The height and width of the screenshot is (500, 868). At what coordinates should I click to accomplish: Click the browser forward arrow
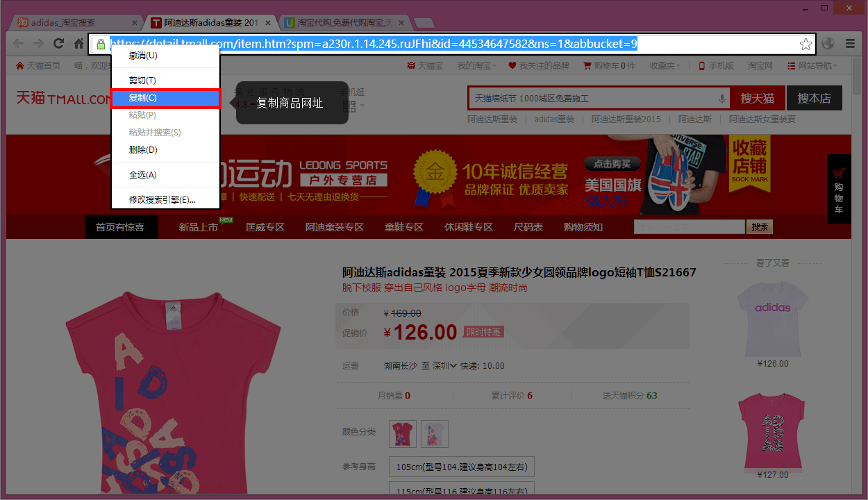(x=39, y=44)
